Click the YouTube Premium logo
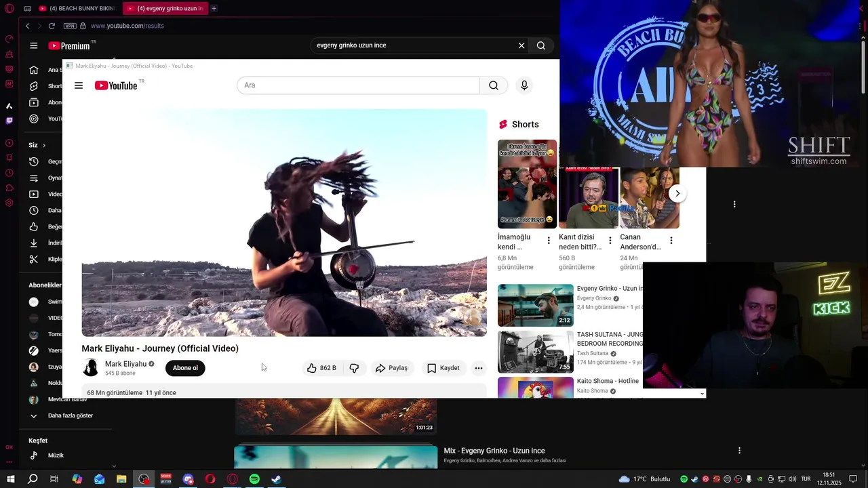 coord(69,45)
